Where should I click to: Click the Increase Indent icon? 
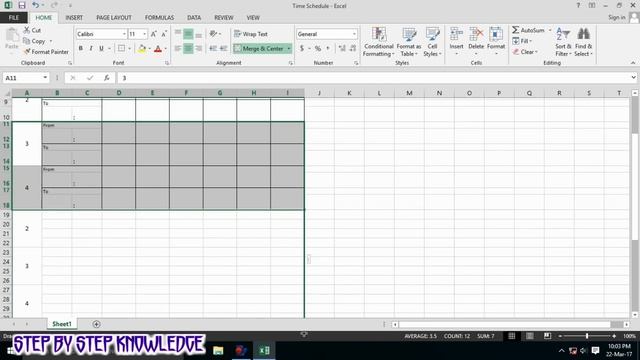click(x=223, y=49)
